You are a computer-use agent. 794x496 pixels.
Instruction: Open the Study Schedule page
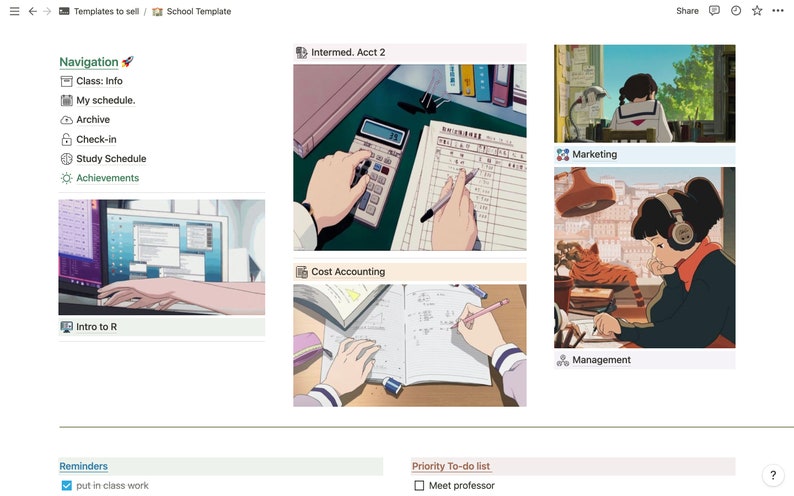[x=111, y=159]
